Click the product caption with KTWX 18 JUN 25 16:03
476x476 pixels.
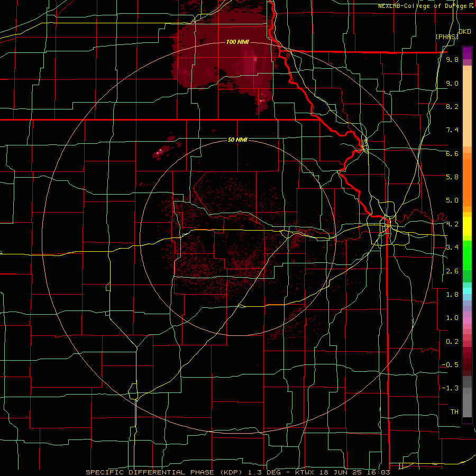pyautogui.click(x=237, y=472)
